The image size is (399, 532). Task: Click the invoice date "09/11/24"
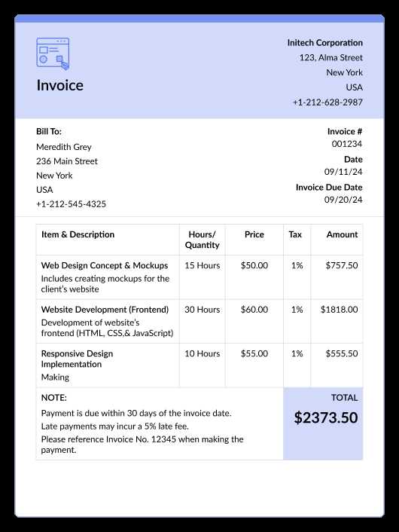343,172
